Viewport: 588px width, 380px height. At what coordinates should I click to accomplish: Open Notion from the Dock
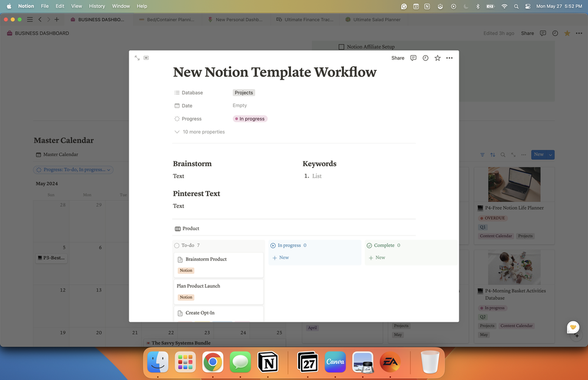click(268, 362)
